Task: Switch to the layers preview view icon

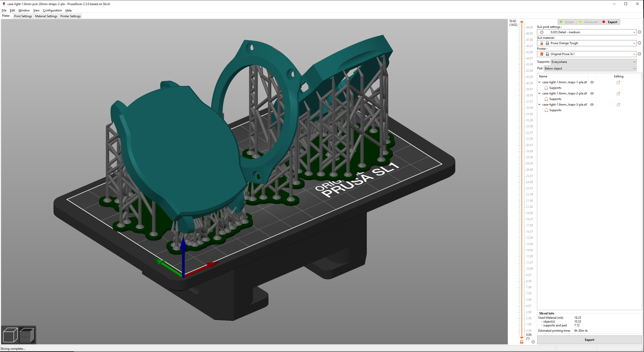Action: click(x=27, y=335)
